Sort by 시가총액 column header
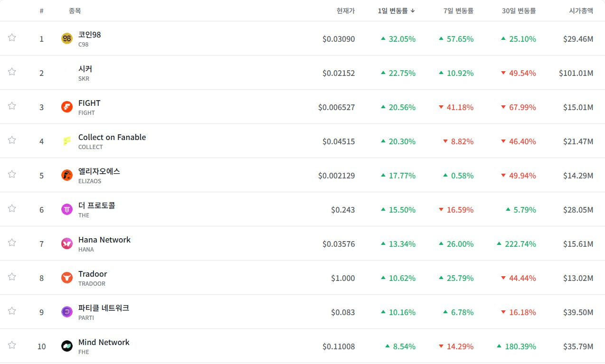This screenshot has width=605, height=364. 581,10
